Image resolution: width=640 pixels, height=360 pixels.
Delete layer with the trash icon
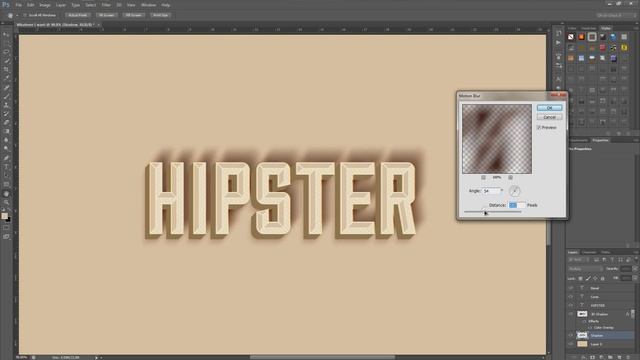point(628,357)
